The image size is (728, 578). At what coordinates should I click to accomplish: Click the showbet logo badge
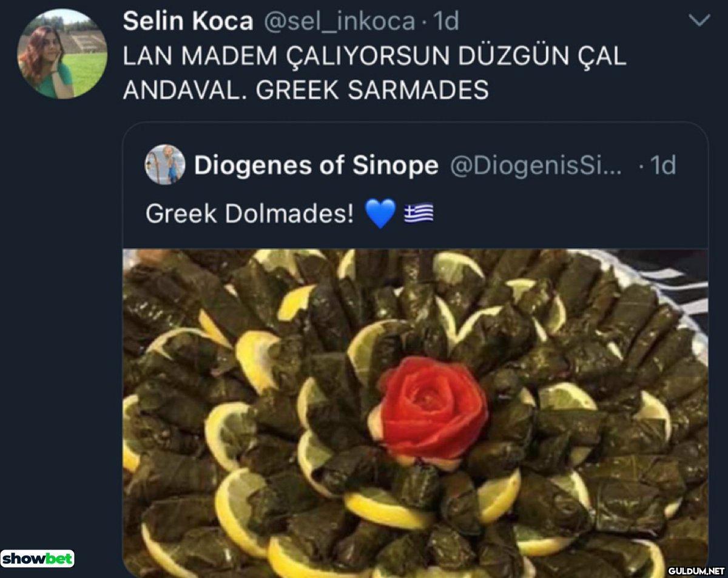pos(38,558)
